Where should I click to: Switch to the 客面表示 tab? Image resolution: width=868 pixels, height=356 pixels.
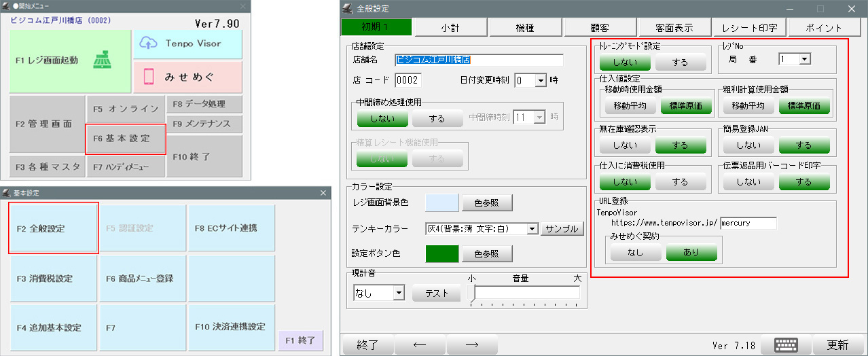tap(674, 28)
